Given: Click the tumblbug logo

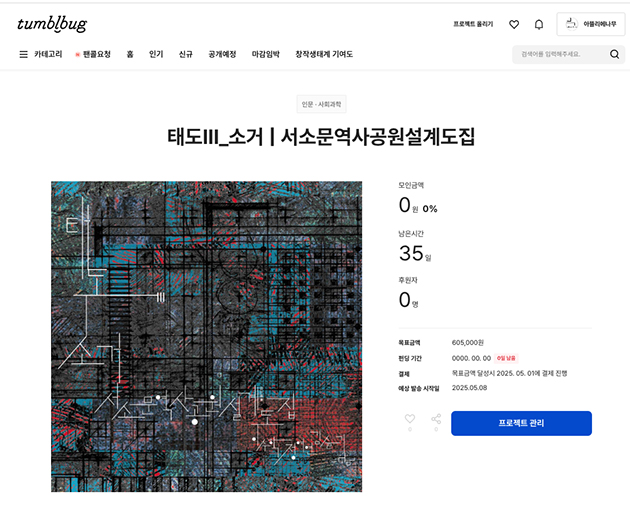Looking at the screenshot, I should tap(52, 25).
